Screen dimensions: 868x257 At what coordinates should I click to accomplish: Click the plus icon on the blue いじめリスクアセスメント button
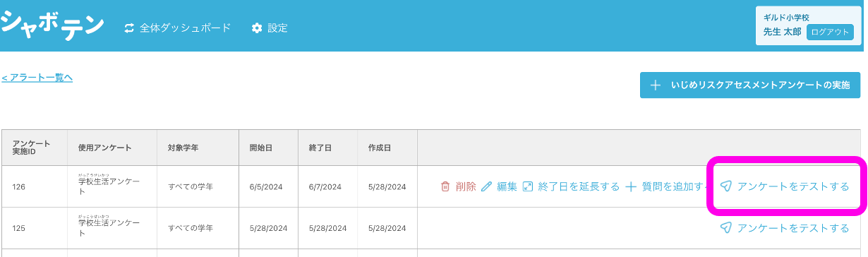(x=656, y=85)
